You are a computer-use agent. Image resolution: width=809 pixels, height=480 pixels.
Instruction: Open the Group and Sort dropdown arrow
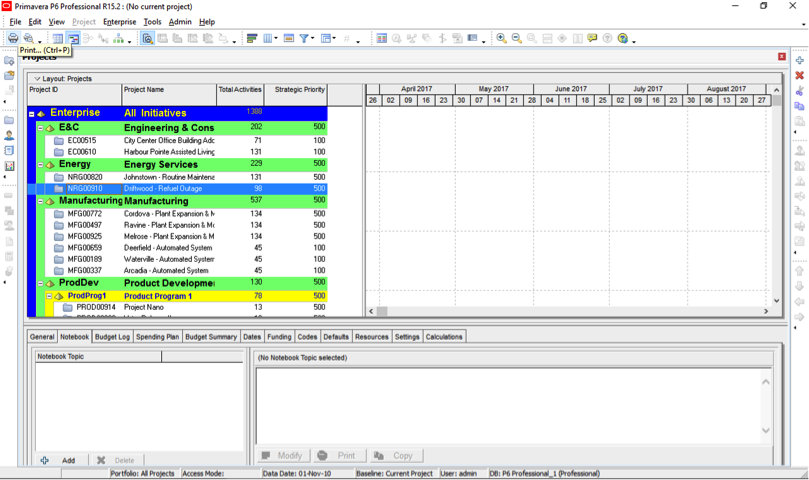click(334, 39)
